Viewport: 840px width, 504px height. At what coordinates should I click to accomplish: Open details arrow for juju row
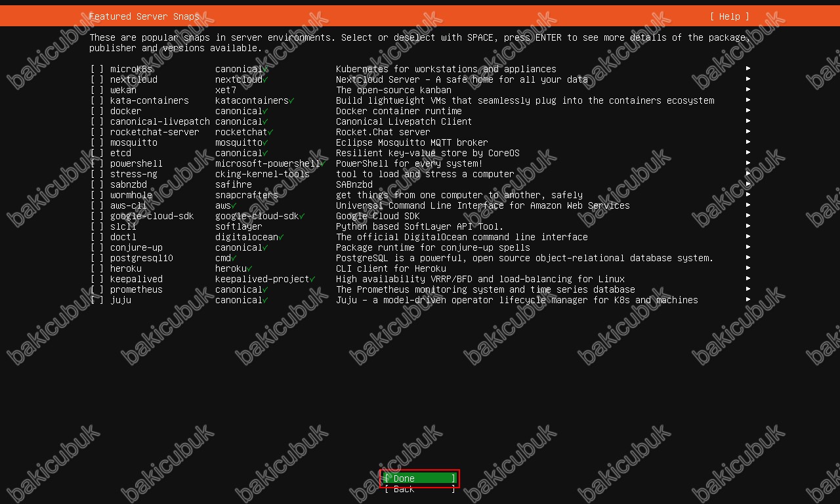tap(748, 300)
